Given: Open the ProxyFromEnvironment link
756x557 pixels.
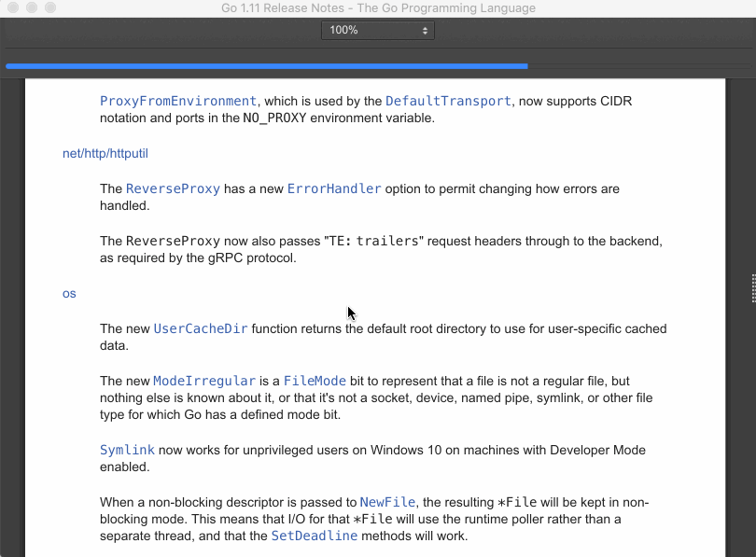Looking at the screenshot, I should tap(178, 101).
